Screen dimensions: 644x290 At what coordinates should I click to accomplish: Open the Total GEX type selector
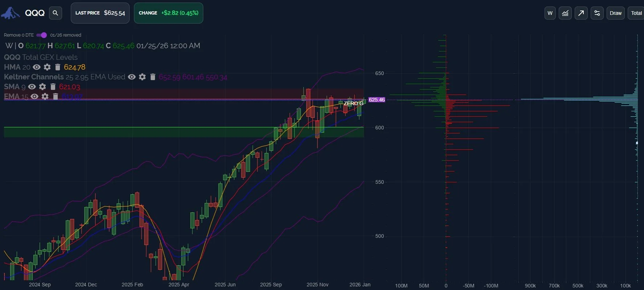pos(636,13)
